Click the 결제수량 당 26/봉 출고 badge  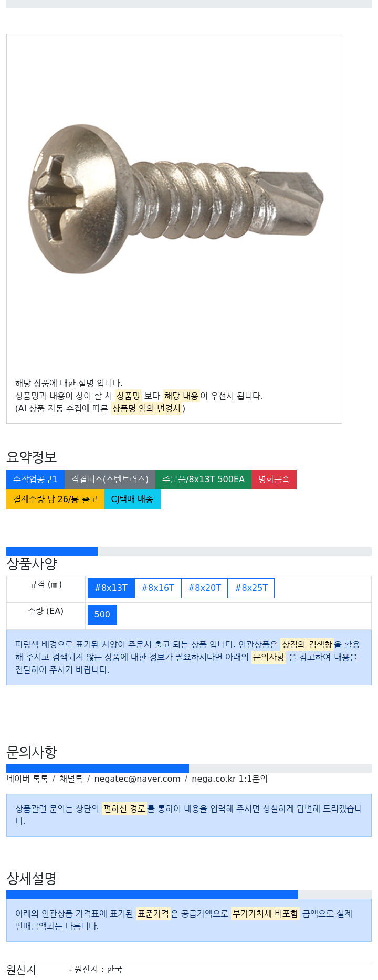click(55, 499)
